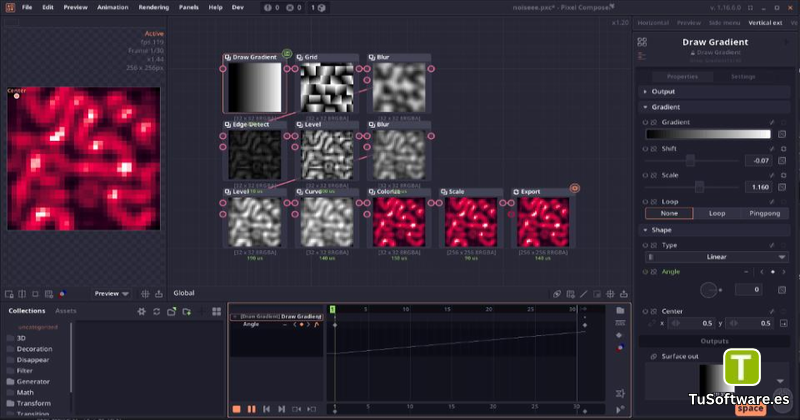Click the frame 1 timeline marker
800x420 pixels.
[333, 309]
